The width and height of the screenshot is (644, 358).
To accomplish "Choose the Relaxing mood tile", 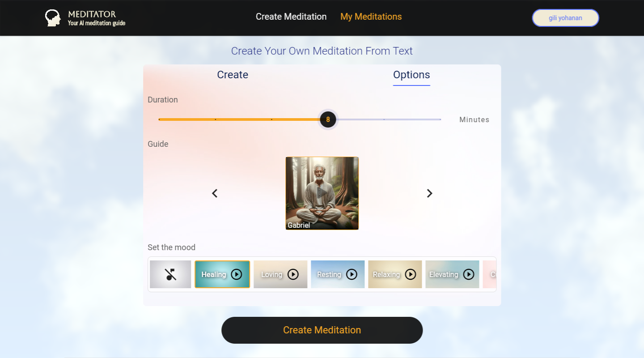I will [x=395, y=274].
